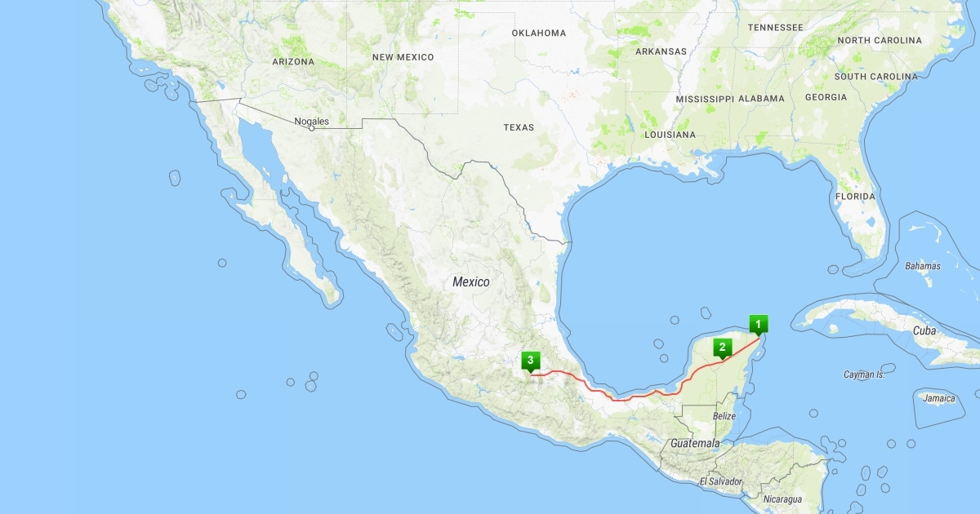
Task: Click the Bahamas label
Action: (x=923, y=266)
